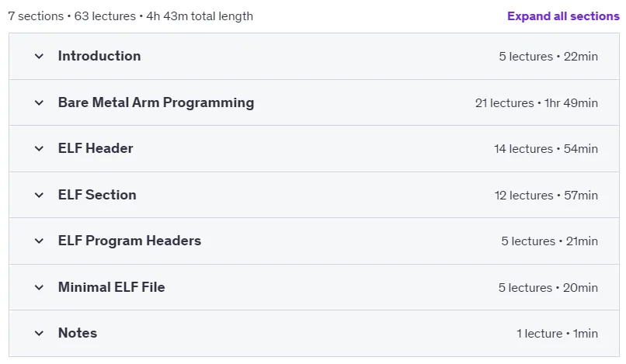Click 1 lecture 1min summary
This screenshot has height=364, width=626.
tap(557, 333)
